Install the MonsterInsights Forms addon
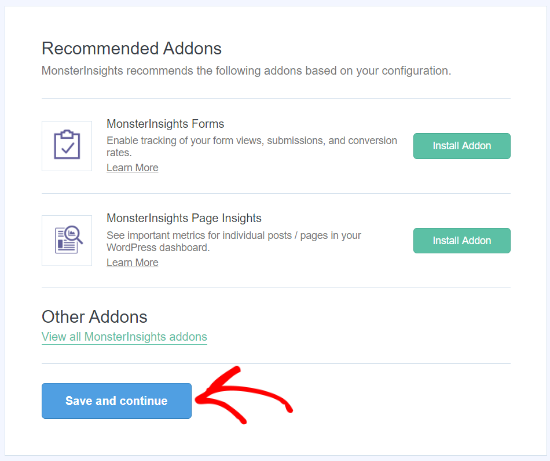This screenshot has width=550, height=461. pos(462,146)
